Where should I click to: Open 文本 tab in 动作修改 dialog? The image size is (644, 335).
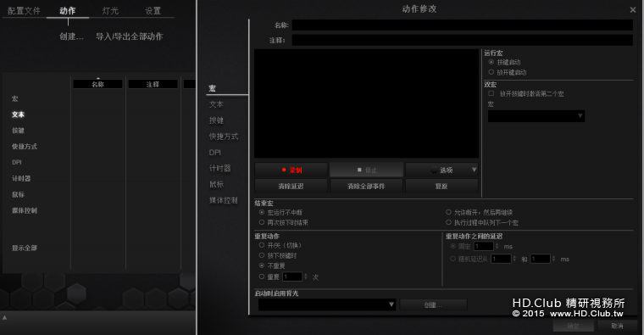point(216,104)
